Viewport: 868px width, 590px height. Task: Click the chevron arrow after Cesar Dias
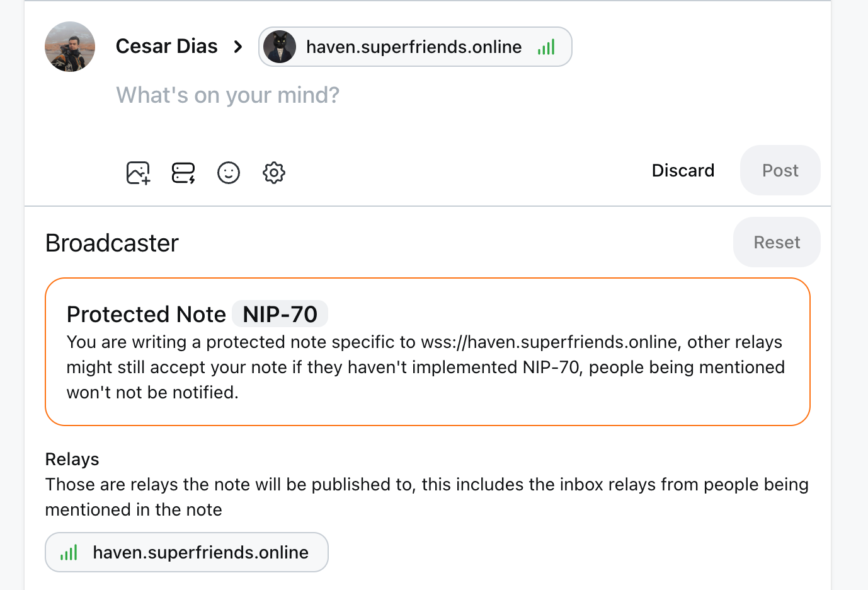[x=238, y=47]
